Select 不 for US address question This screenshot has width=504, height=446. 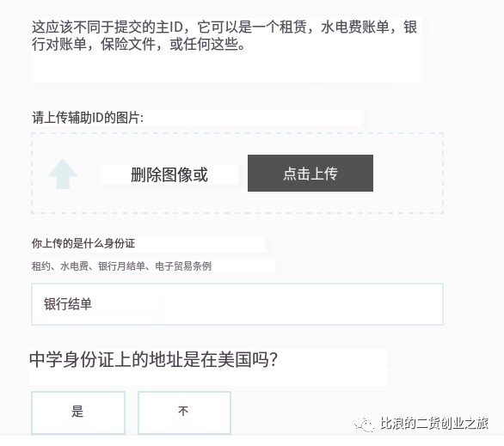coord(184,412)
